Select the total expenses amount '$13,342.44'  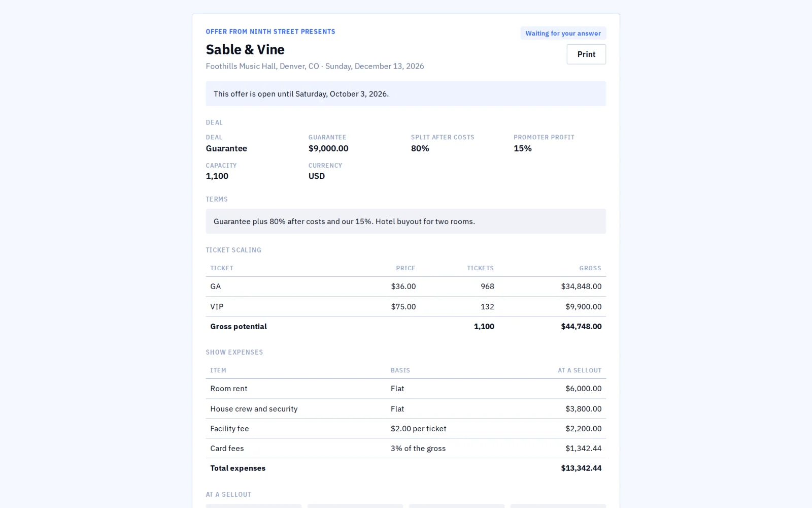click(581, 468)
